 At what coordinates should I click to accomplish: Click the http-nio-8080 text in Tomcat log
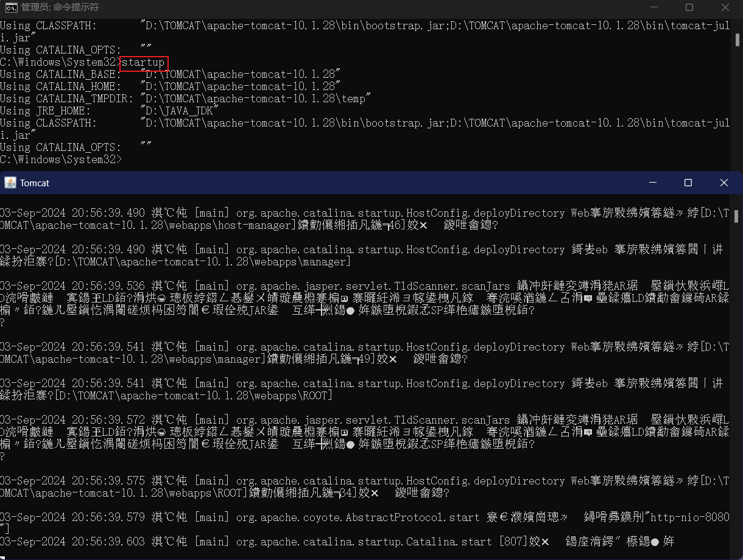[x=690, y=517]
